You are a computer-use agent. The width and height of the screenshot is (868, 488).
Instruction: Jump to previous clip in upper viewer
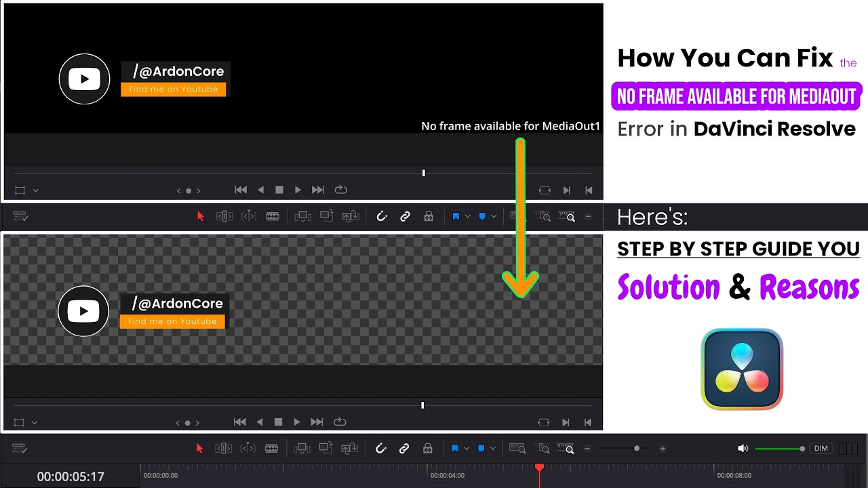tap(589, 190)
